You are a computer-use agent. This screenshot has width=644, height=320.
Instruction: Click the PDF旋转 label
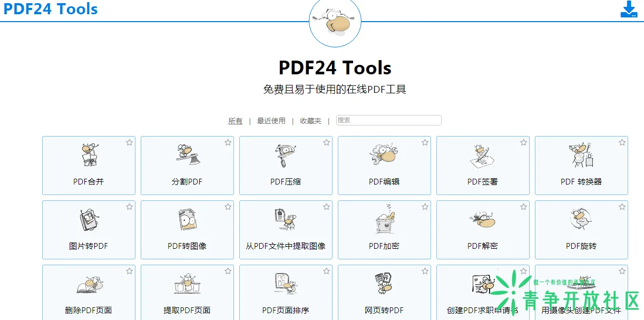(x=581, y=246)
